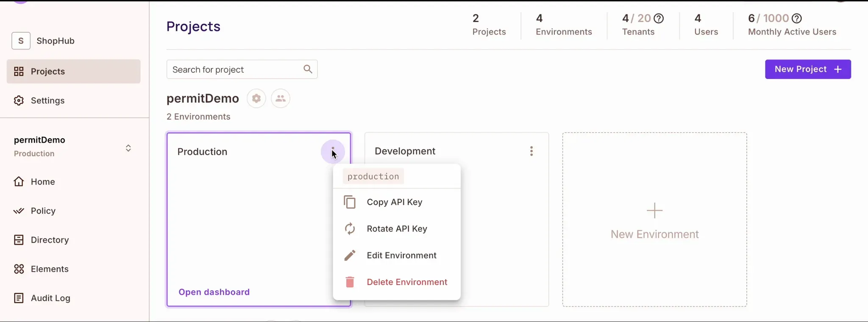
Task: Click the permitDemo project settings gear icon
Action: pyautogui.click(x=256, y=98)
